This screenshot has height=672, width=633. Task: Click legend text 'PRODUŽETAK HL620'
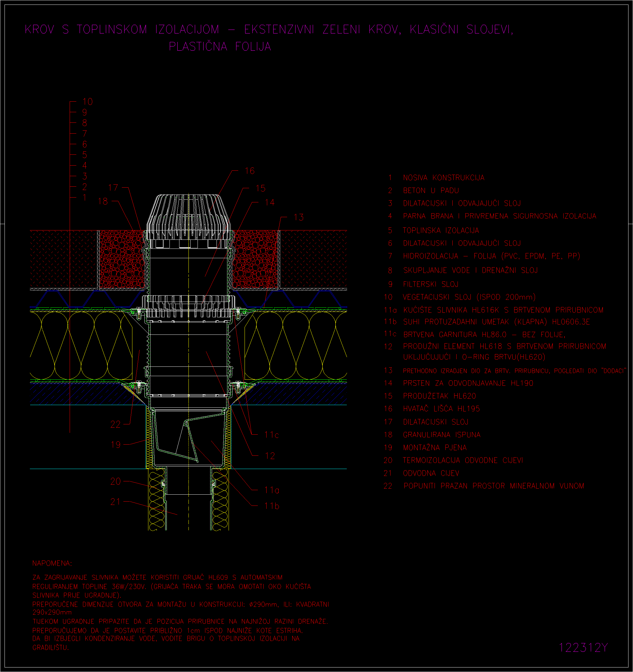pos(439,396)
